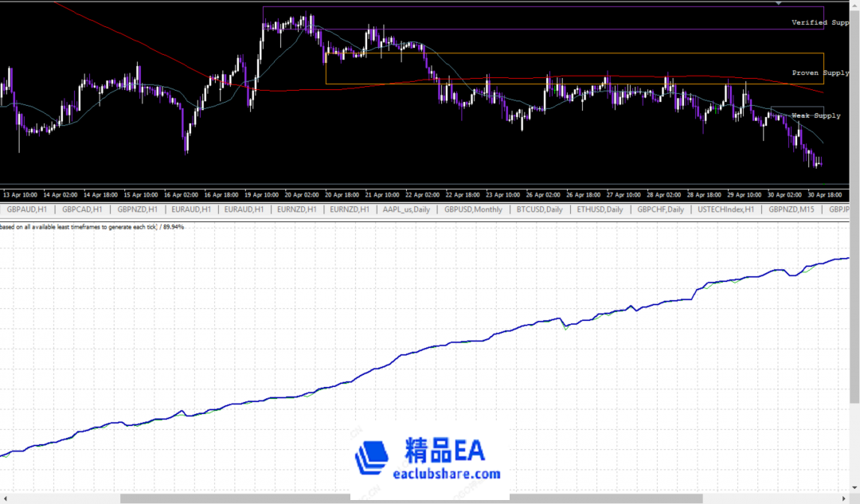The width and height of the screenshot is (860, 504).
Task: Switch to the GBPUSD,Monthly chart tab
Action: tap(473, 209)
